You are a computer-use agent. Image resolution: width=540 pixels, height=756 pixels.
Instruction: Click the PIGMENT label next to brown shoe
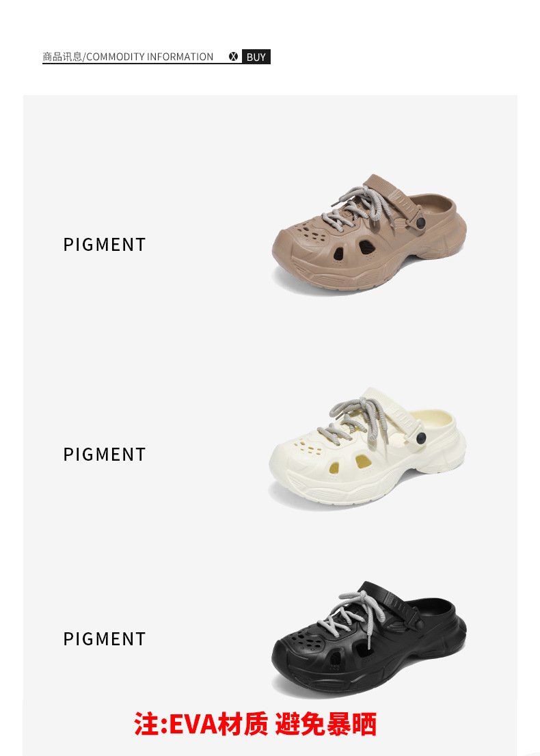coord(104,245)
